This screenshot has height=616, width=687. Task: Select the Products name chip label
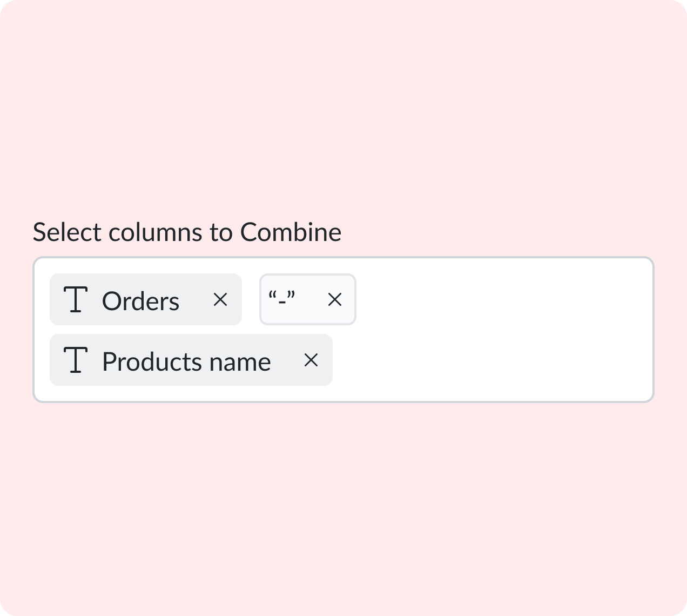pos(186,361)
